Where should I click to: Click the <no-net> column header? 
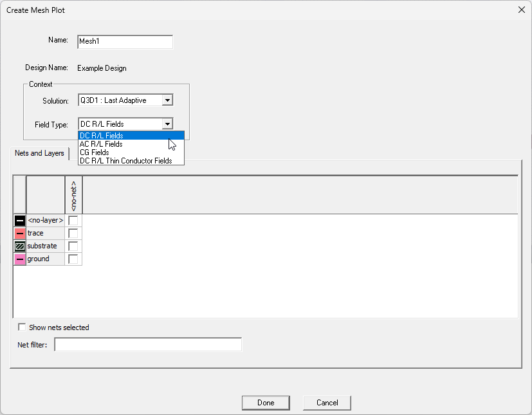click(x=74, y=193)
